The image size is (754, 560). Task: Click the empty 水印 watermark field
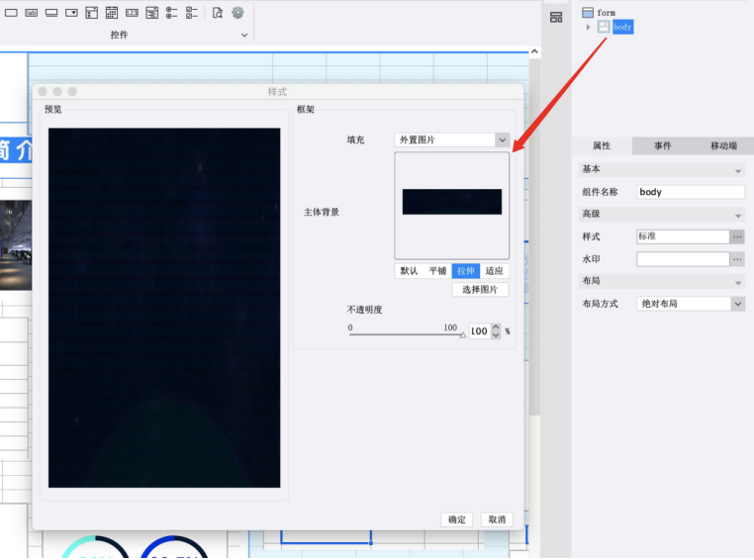tap(683, 259)
